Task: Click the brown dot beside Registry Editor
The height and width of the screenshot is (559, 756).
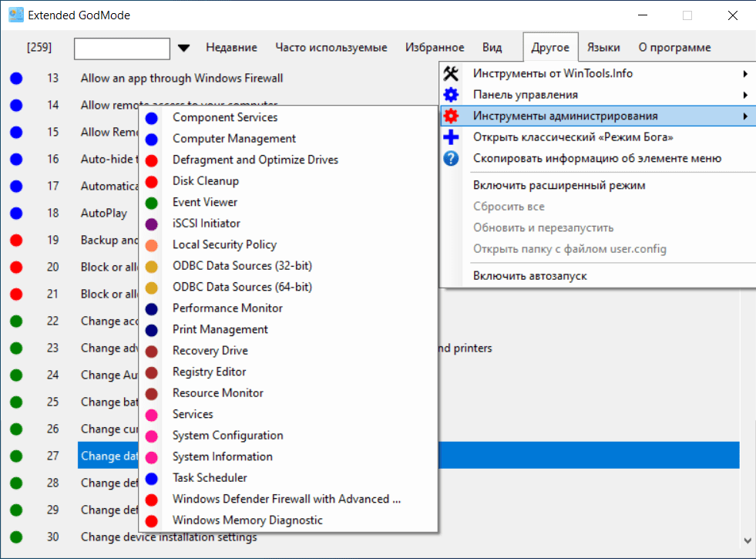Action: [151, 372]
